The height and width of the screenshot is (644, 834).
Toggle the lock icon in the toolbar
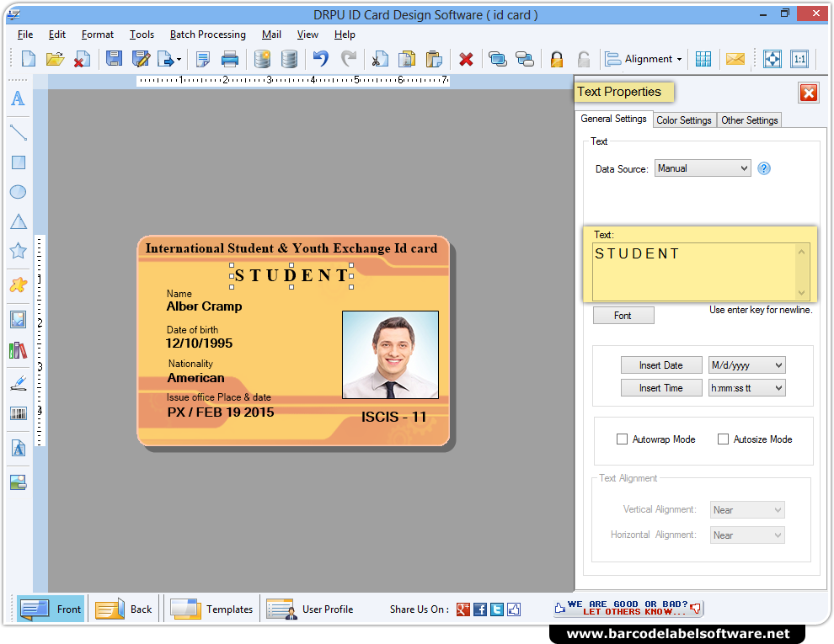click(x=557, y=59)
